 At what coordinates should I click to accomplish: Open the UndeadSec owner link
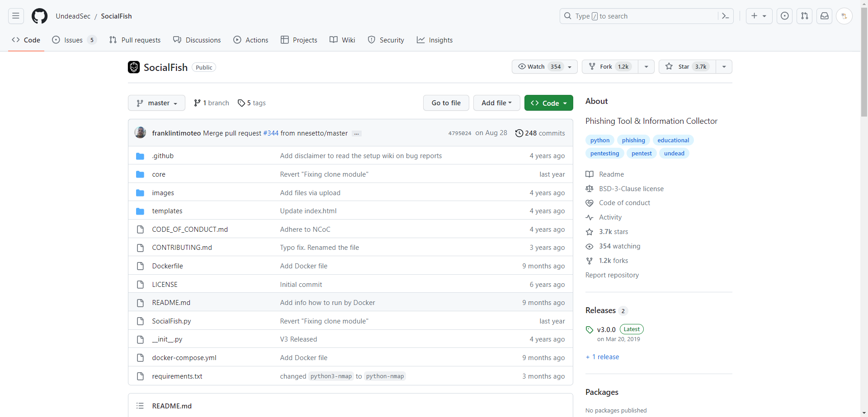point(73,16)
